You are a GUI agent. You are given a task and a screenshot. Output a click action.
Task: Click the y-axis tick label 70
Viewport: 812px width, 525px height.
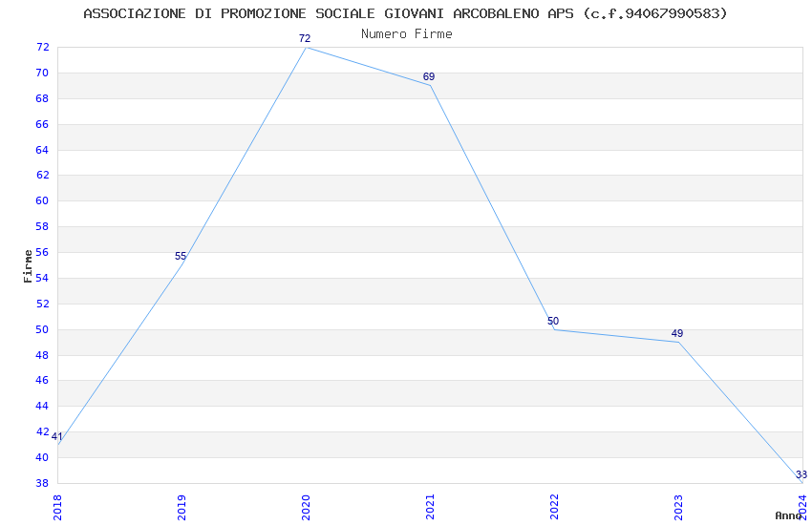pyautogui.click(x=42, y=73)
